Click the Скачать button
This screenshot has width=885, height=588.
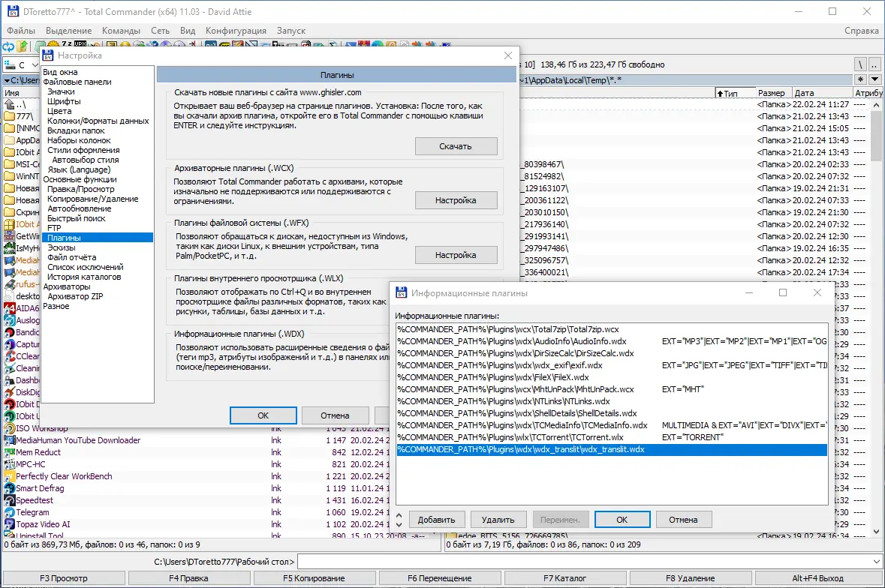pos(456,146)
